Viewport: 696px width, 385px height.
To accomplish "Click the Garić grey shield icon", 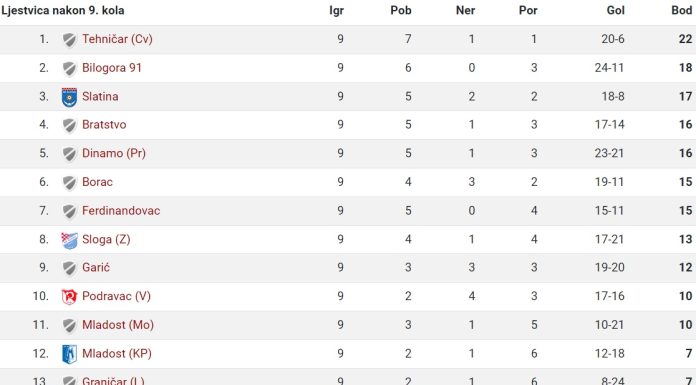I will [69, 268].
